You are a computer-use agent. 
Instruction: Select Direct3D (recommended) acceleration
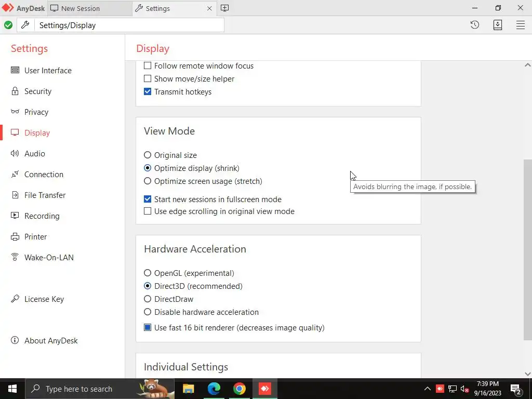(x=148, y=286)
